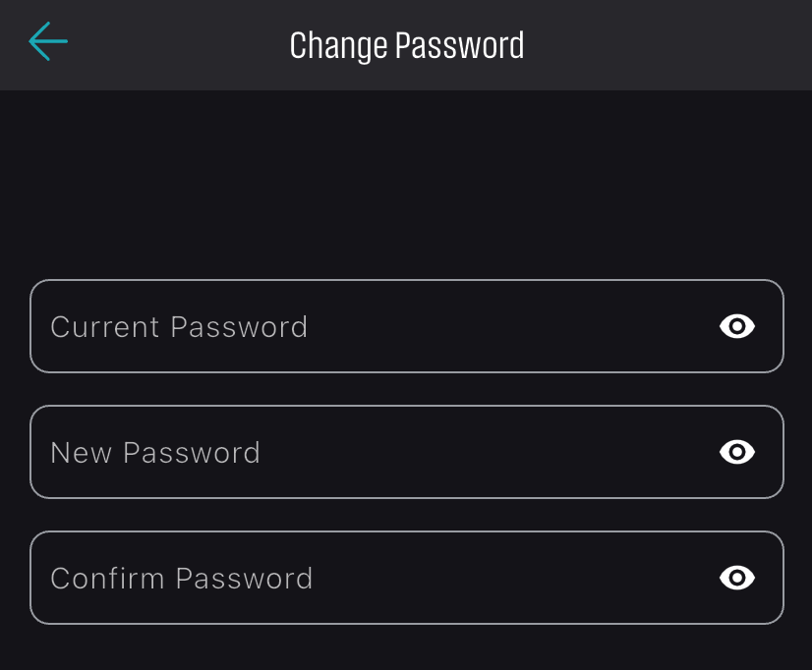This screenshot has width=812, height=670.
Task: Click the "New Password" placeholder text
Action: point(155,453)
